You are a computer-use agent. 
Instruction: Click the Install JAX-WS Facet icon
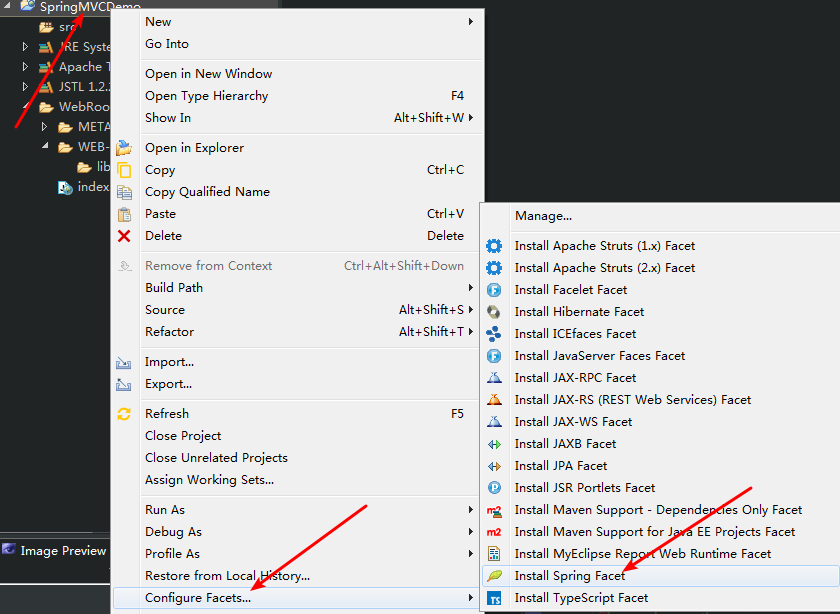(x=494, y=421)
